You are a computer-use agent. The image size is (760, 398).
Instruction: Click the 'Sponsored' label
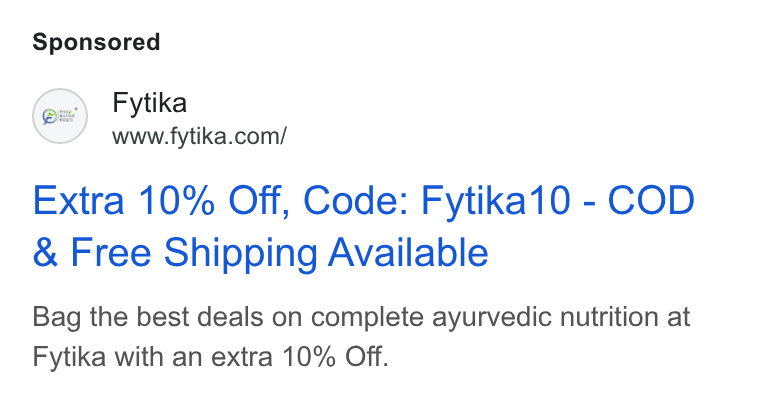(96, 42)
